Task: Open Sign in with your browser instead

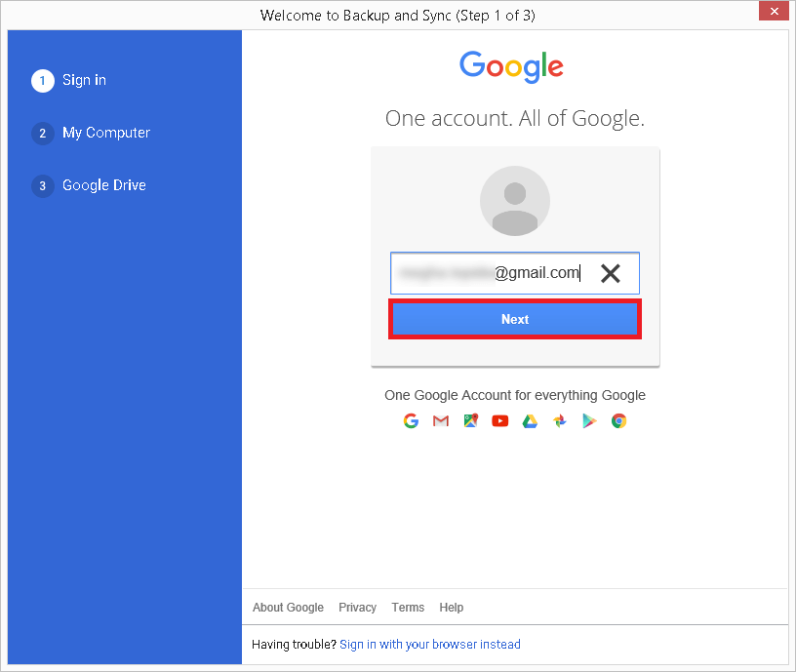Action: (430, 644)
